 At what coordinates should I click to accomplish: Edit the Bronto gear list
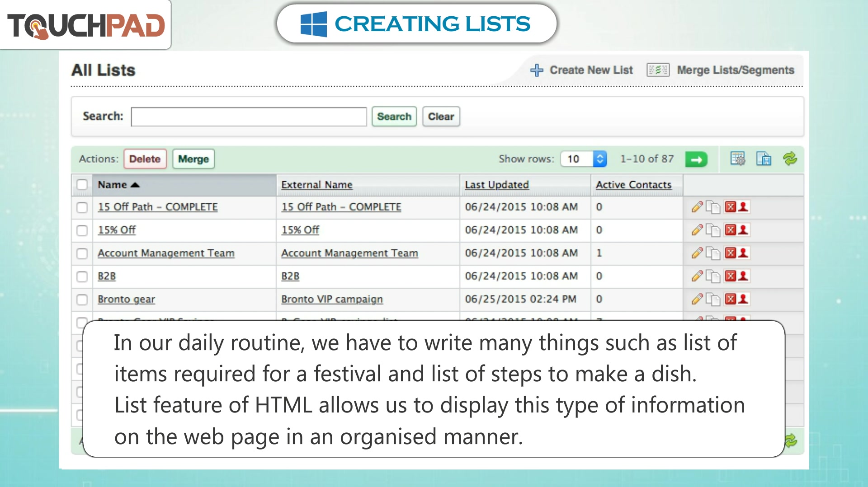697,299
